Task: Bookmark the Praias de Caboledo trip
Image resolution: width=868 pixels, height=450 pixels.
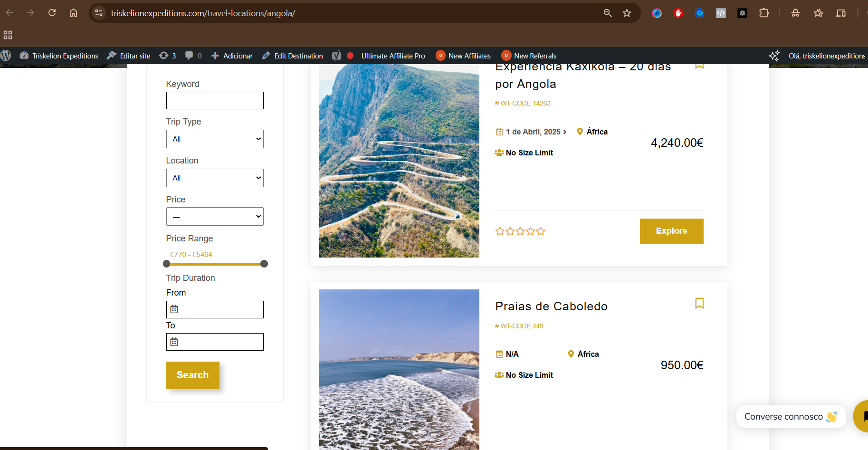Action: point(699,303)
